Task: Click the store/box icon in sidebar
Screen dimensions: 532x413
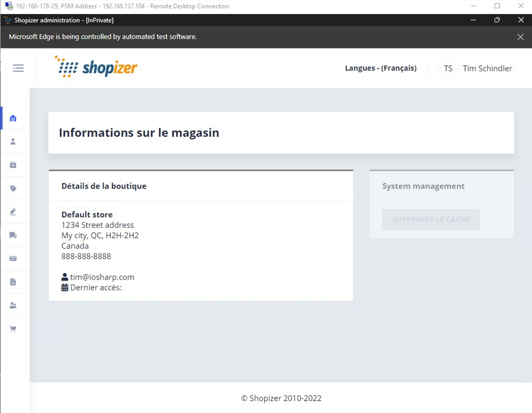Action: [14, 164]
